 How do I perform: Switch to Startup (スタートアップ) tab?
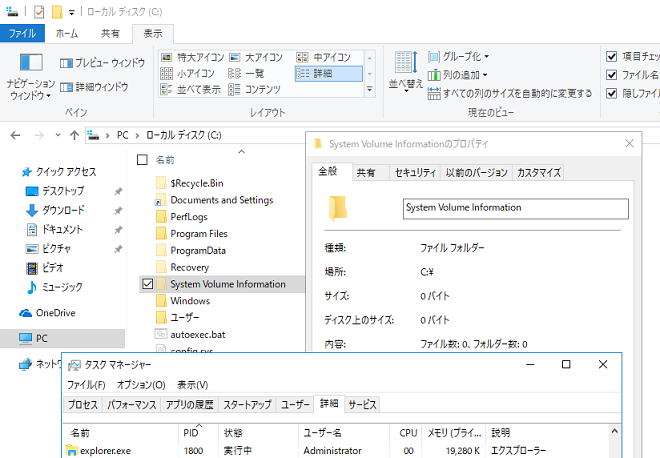tap(247, 405)
